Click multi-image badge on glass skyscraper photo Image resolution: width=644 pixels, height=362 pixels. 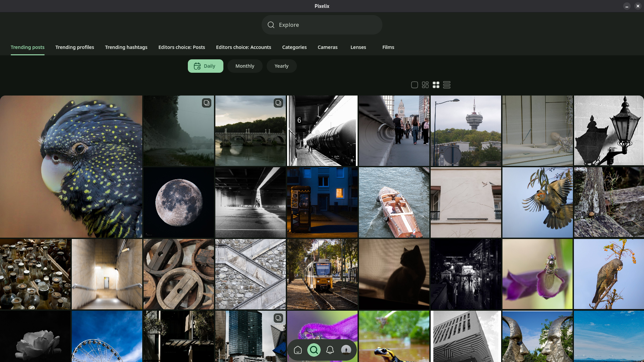pyautogui.click(x=278, y=318)
